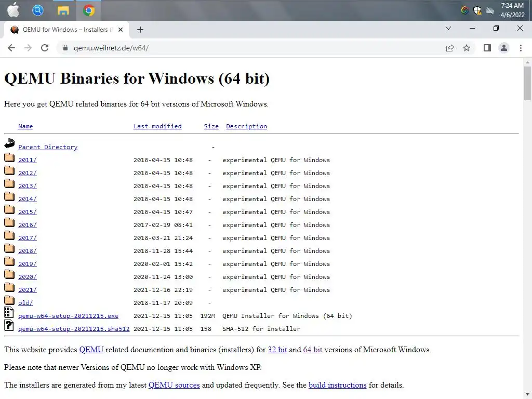Viewport: 532px width, 399px height.
Task: Click the colorful swirl tray icon
Action: pos(465,10)
